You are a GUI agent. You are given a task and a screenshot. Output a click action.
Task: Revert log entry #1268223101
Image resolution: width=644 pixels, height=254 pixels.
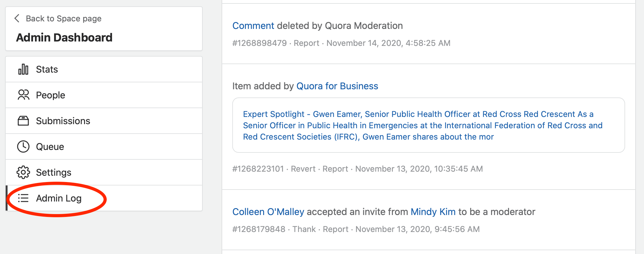point(303,169)
